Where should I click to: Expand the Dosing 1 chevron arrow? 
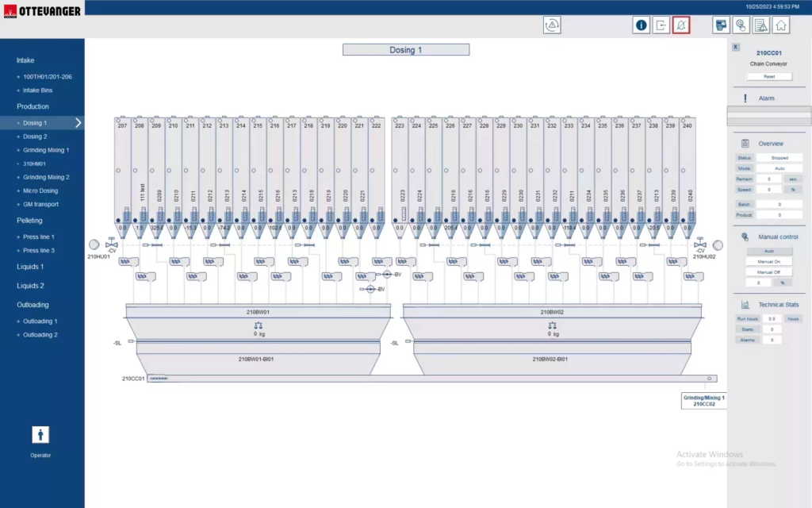click(78, 123)
